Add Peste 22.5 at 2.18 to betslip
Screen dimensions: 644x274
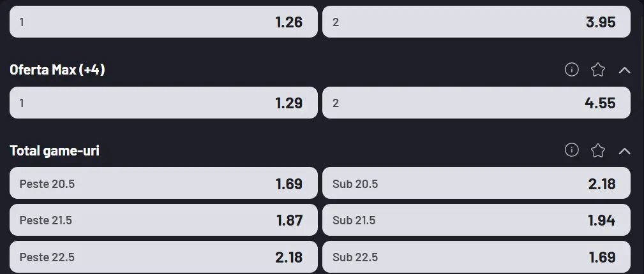[x=163, y=257]
